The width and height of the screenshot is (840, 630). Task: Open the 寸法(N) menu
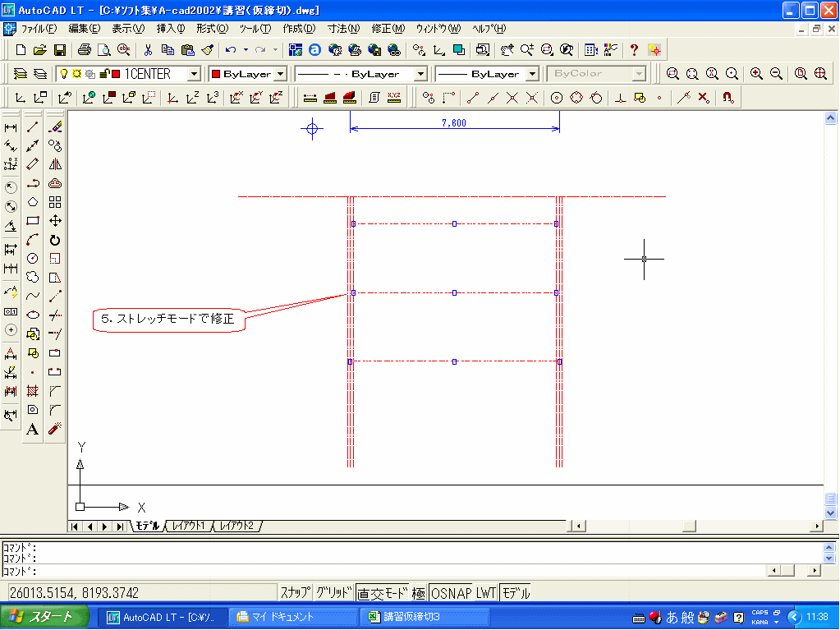pyautogui.click(x=343, y=29)
